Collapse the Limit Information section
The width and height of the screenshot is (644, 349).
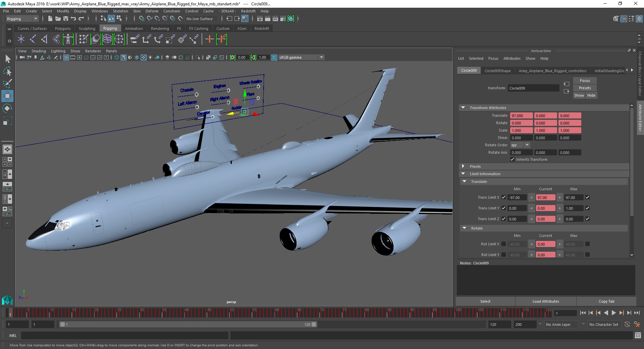tap(463, 174)
